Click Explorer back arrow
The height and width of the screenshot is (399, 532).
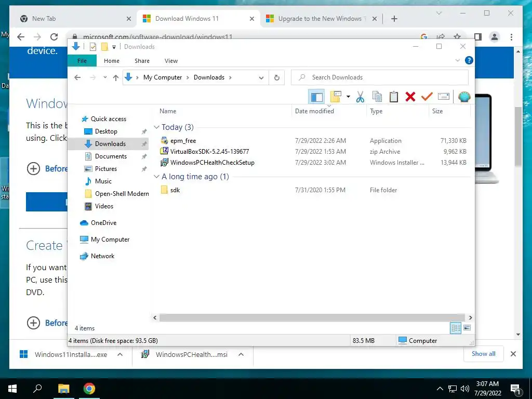coord(77,78)
